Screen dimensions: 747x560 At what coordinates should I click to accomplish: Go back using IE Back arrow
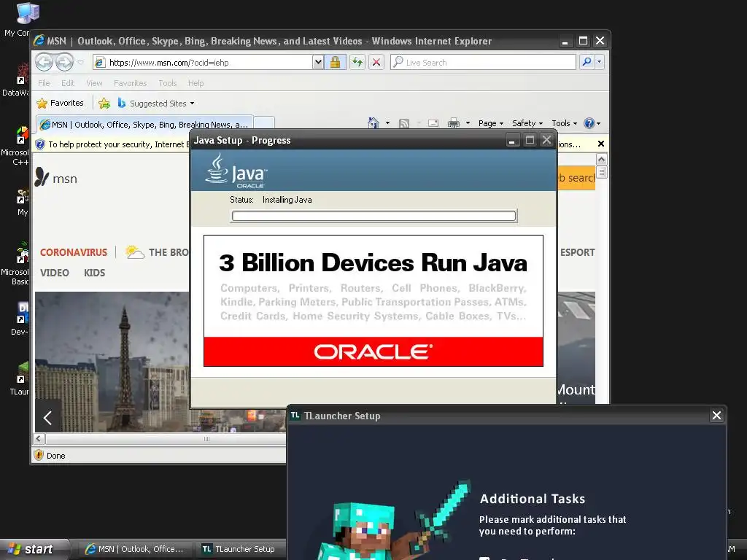44,62
